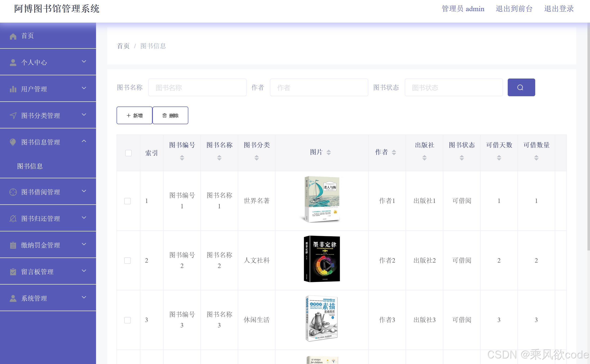The height and width of the screenshot is (364, 590).
Task: Check the checkbox for row 3
Action: [x=127, y=320]
